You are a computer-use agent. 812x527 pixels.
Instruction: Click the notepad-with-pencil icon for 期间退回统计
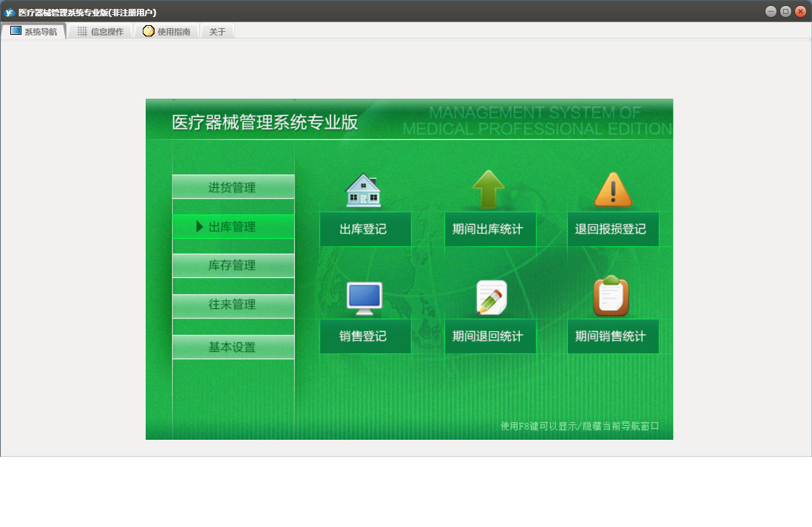(490, 298)
